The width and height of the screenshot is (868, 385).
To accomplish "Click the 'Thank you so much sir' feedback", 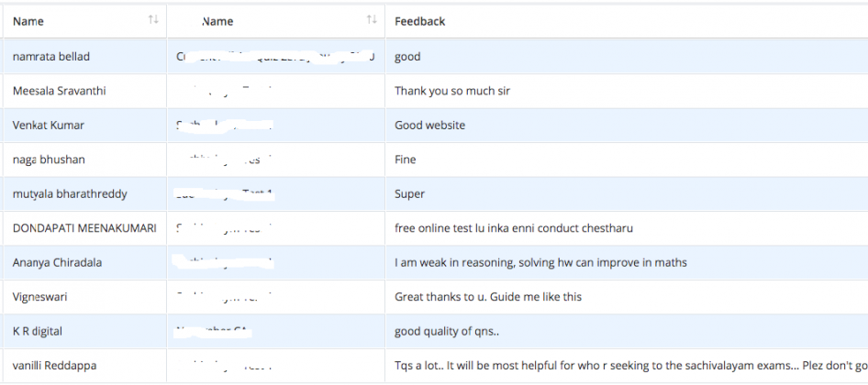I will (x=452, y=91).
